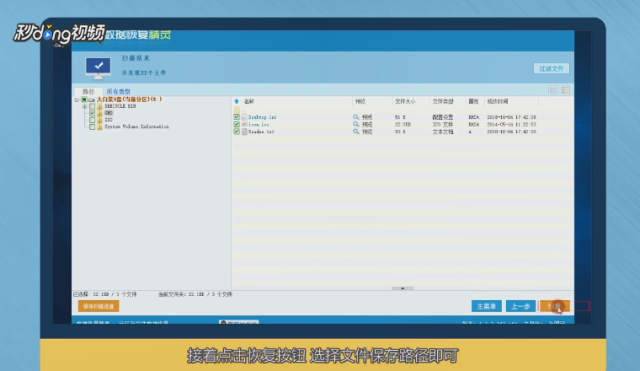640x371 pixels.
Task: Click the orange save scan progress button
Action: coord(98,306)
